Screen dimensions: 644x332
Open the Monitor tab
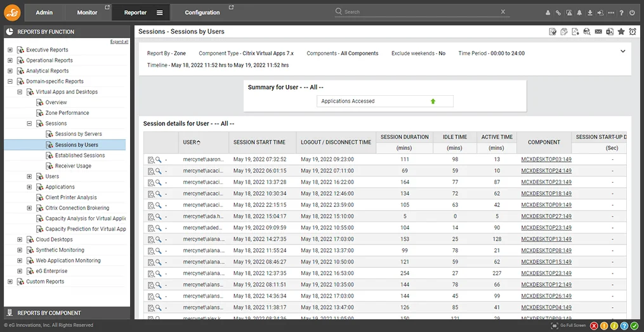pyautogui.click(x=87, y=13)
